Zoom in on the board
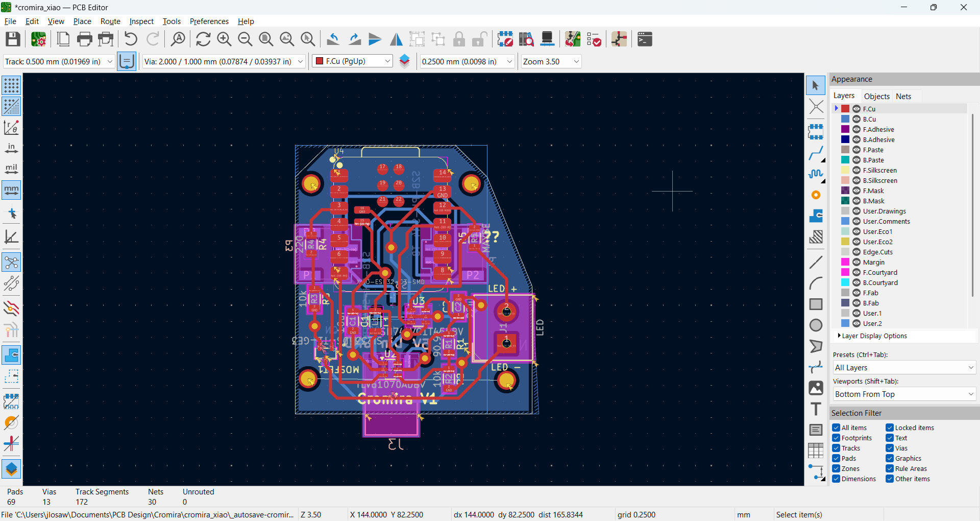This screenshot has height=521, width=980. 224,39
